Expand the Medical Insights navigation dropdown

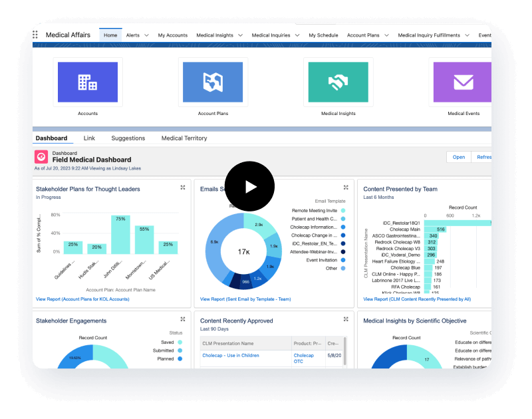241,35
